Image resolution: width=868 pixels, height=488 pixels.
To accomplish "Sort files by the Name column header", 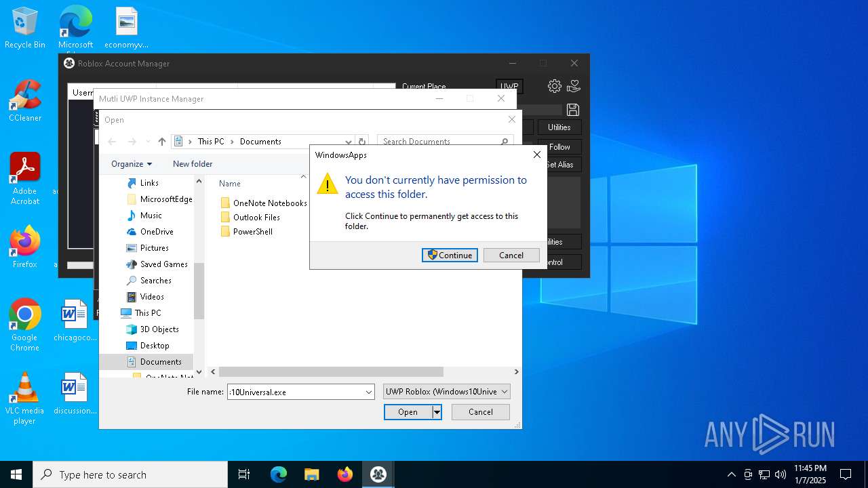I will pyautogui.click(x=230, y=184).
